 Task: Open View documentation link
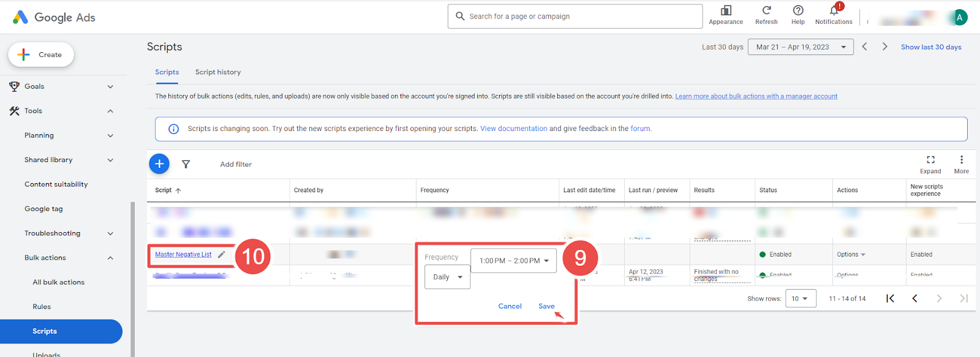tap(514, 129)
